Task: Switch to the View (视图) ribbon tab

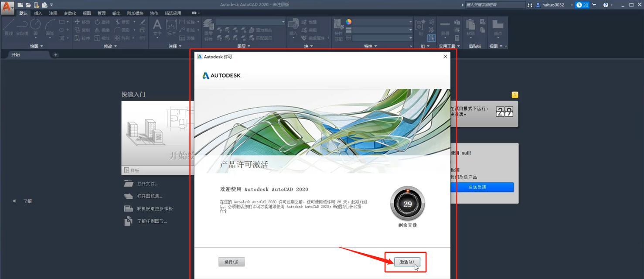Action: click(x=87, y=13)
